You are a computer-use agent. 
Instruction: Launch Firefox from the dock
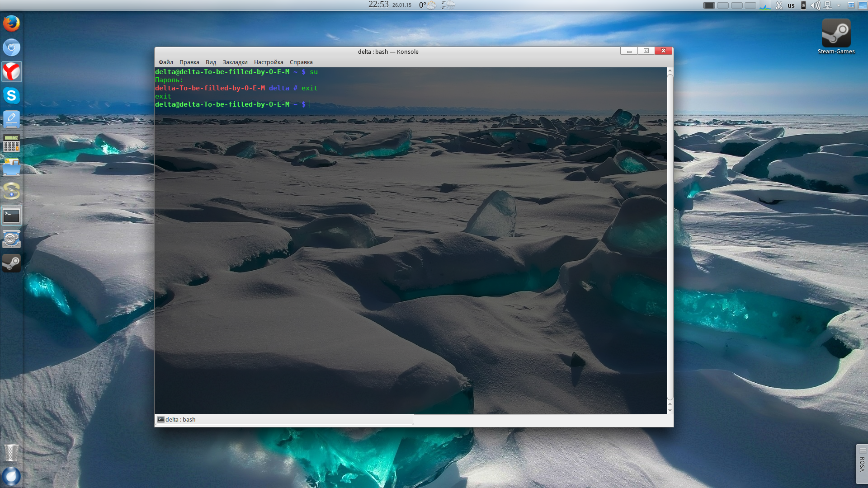tap(11, 23)
